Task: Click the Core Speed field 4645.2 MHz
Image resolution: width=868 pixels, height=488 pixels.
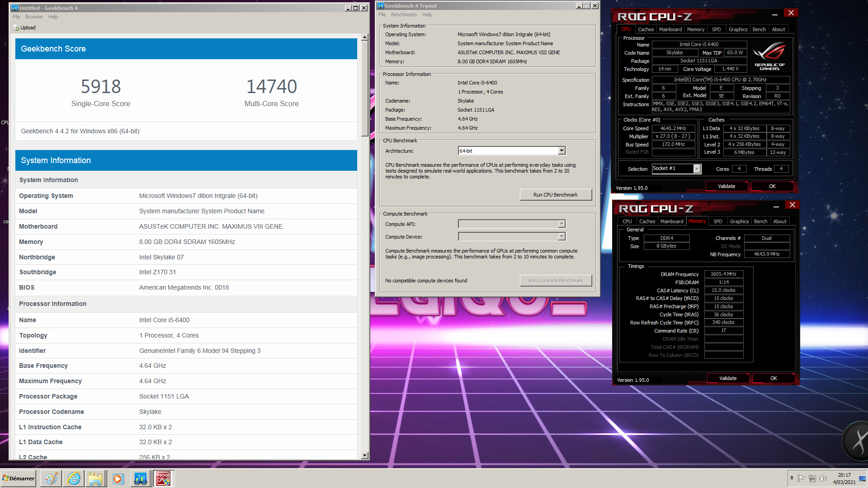Action: coord(673,128)
